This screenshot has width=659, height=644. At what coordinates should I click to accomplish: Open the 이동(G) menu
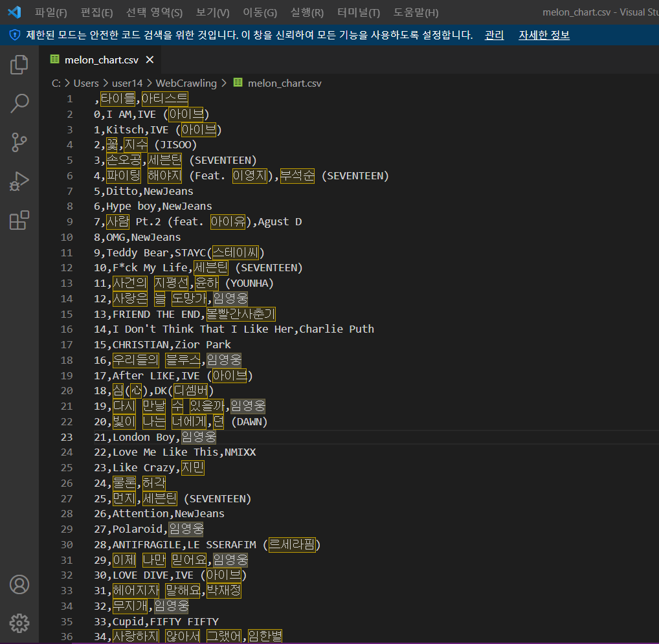(x=260, y=12)
